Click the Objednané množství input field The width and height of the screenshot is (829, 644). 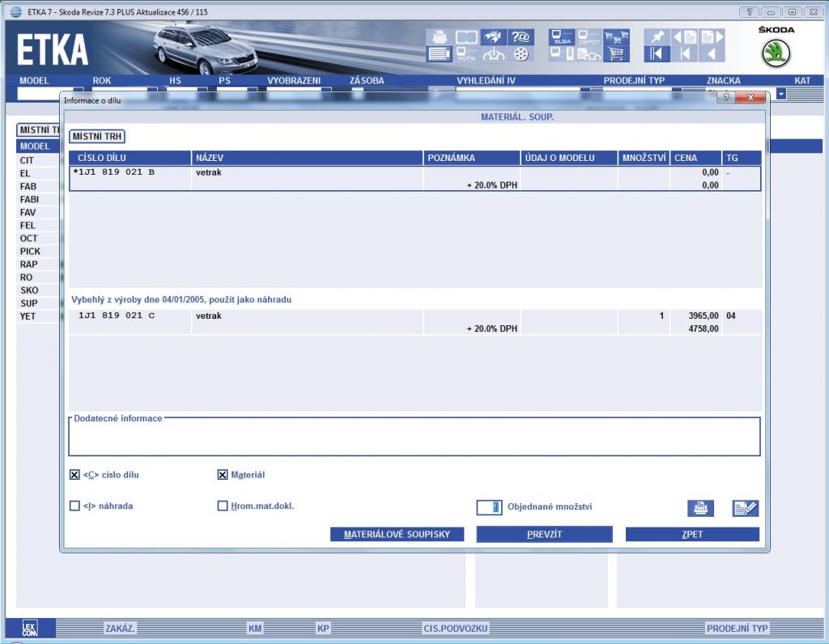(489, 507)
